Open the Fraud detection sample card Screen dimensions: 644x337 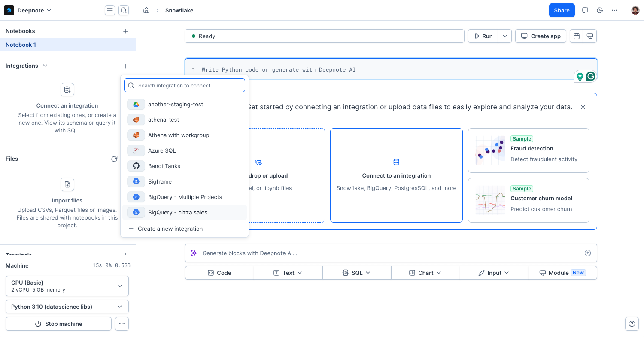pos(529,150)
